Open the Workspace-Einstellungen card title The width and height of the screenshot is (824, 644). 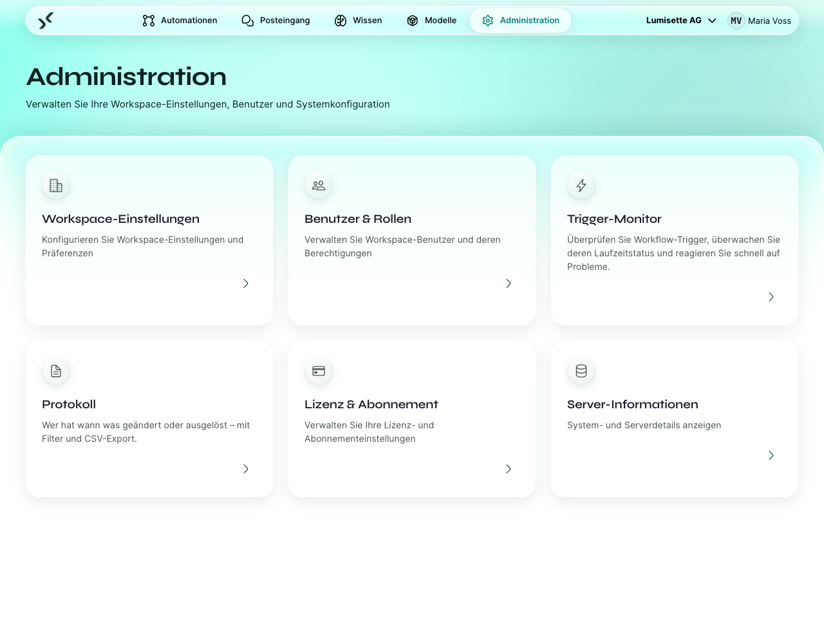click(120, 219)
